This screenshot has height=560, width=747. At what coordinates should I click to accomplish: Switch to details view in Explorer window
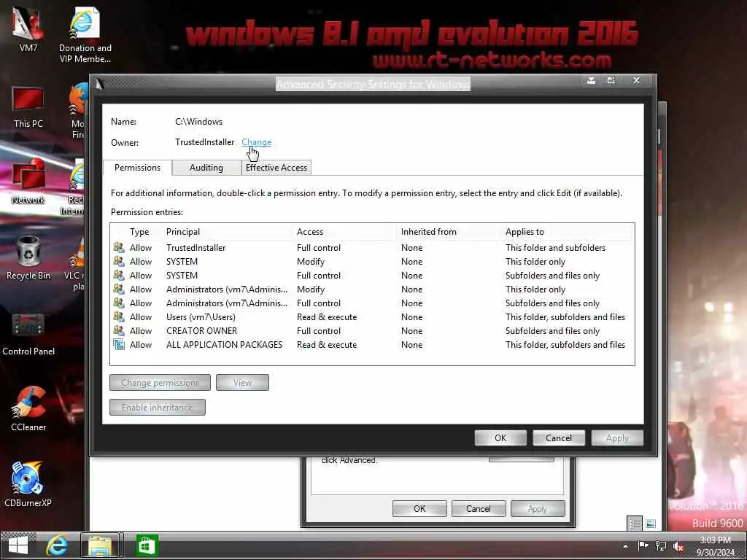tap(635, 524)
